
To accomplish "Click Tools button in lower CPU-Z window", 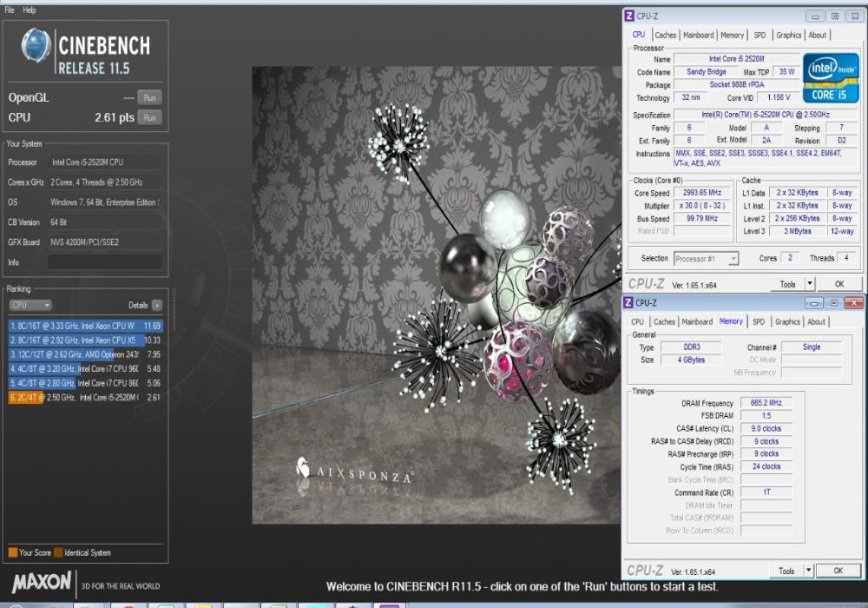I will 786,571.
